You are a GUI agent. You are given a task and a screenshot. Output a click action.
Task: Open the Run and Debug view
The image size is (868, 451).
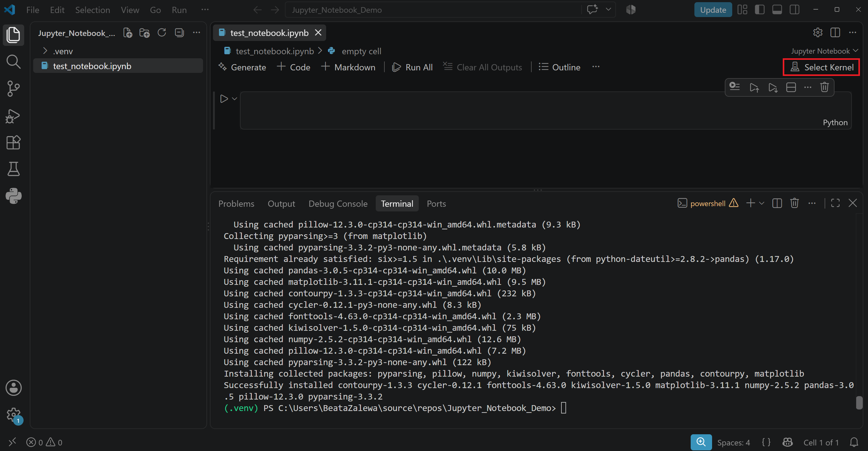[13, 116]
